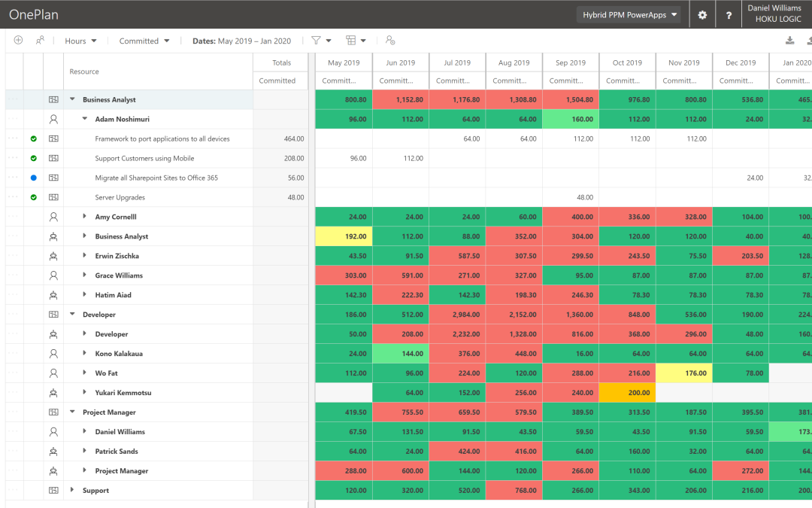Click the OnePlan logo text

34,14
